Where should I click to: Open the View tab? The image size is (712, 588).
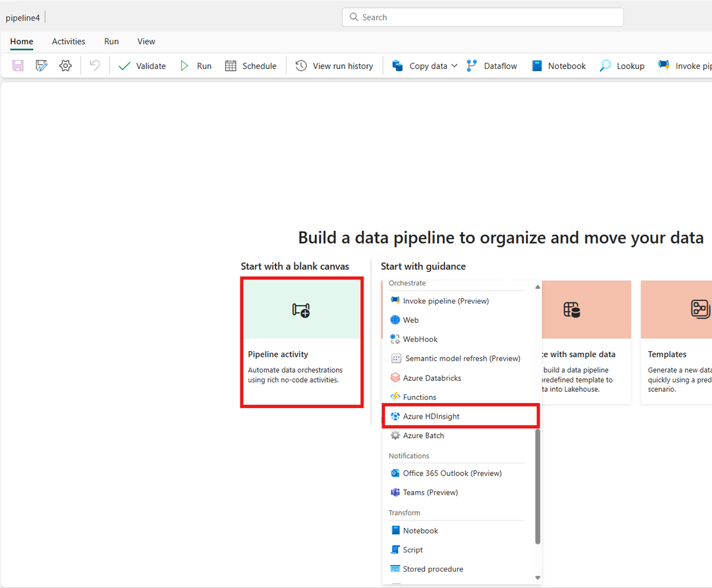pyautogui.click(x=146, y=42)
